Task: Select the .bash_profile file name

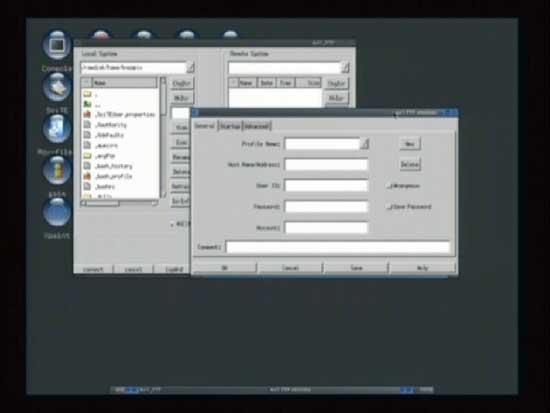Action: 114,176
